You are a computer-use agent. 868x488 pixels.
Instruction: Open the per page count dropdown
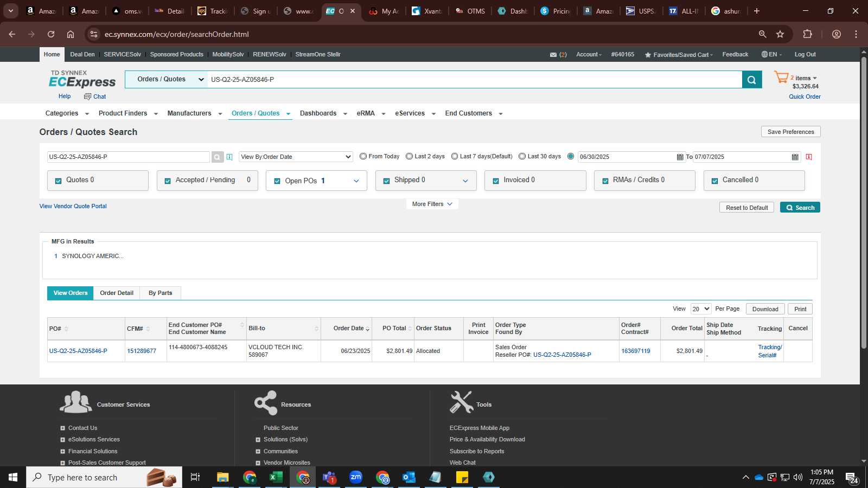pyautogui.click(x=700, y=309)
